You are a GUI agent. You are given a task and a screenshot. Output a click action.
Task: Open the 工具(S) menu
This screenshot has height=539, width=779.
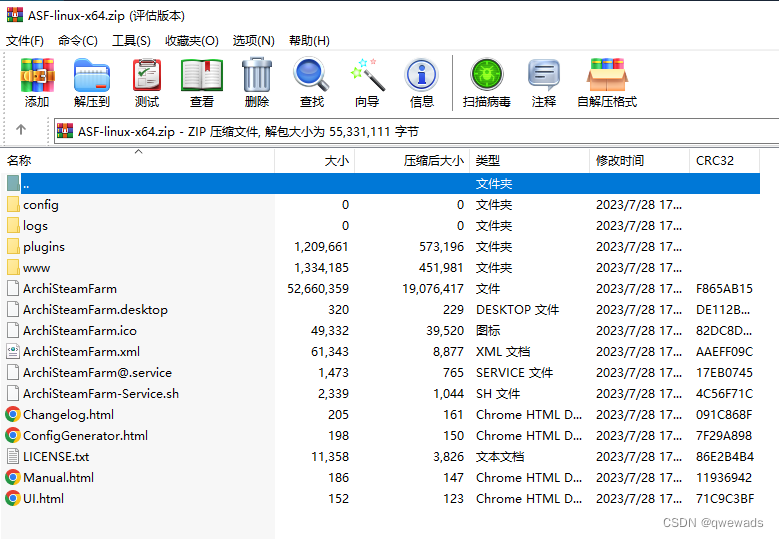pos(131,41)
